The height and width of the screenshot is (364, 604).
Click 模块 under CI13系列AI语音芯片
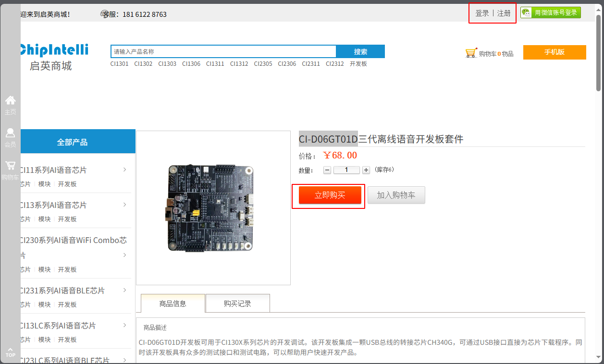[x=44, y=219]
